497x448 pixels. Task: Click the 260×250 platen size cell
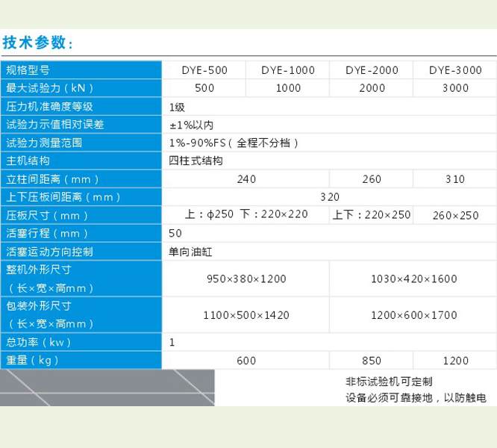coord(455,216)
